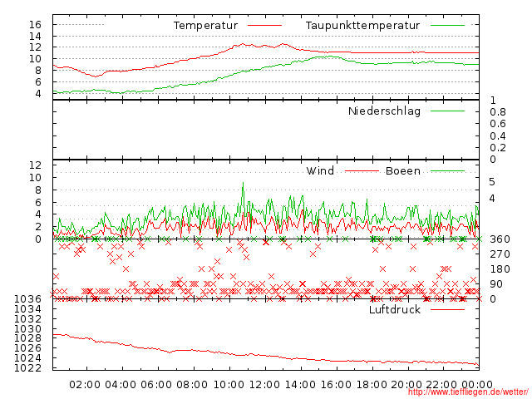
Task: Click the 12:00 time axis label
Action: coord(264,384)
